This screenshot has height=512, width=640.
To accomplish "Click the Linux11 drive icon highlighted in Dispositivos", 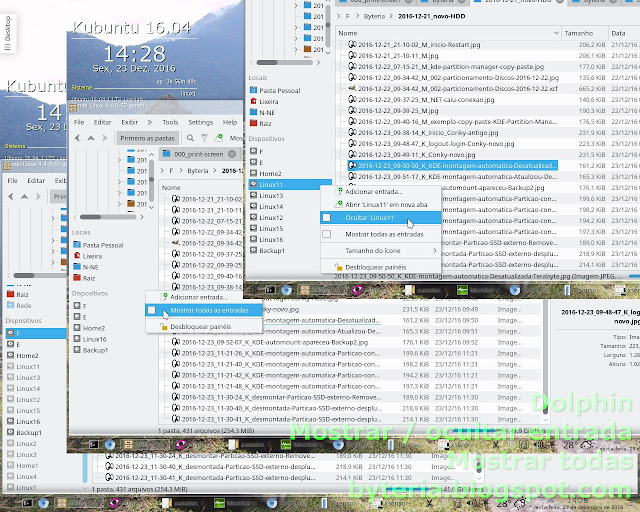I will (x=253, y=184).
